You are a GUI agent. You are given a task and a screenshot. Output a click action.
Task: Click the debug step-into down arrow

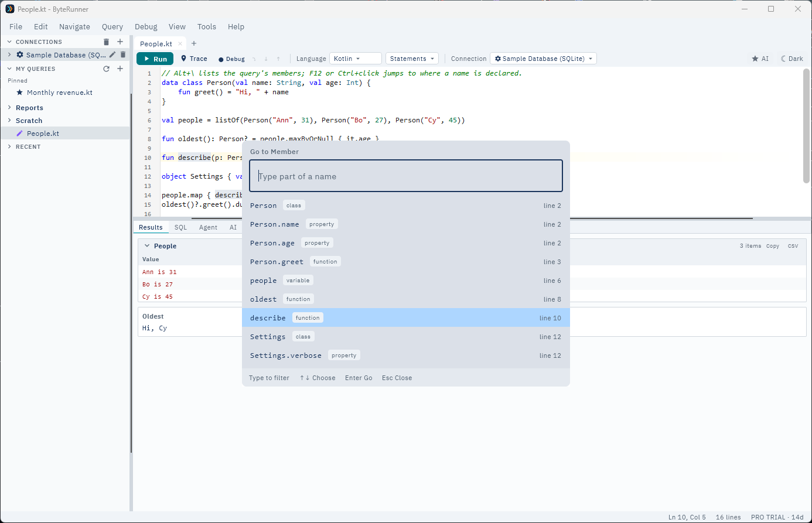coord(266,59)
